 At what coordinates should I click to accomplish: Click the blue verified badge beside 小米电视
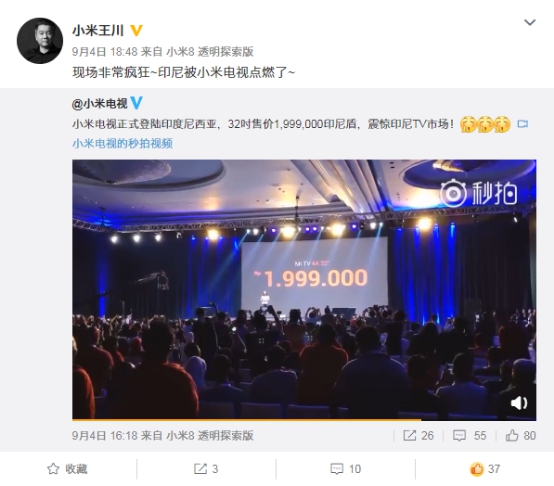pyautogui.click(x=137, y=103)
